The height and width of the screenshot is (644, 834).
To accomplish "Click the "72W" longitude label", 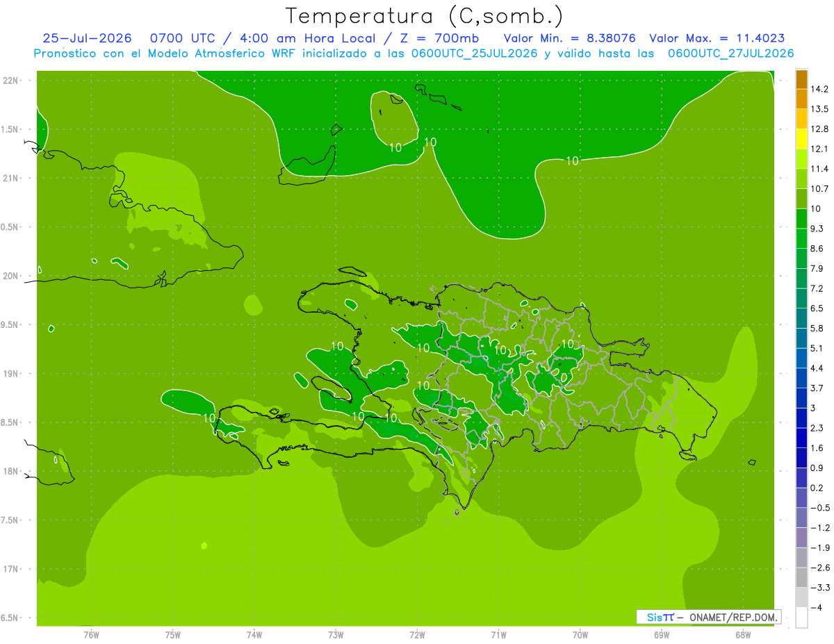I will 417,634.
